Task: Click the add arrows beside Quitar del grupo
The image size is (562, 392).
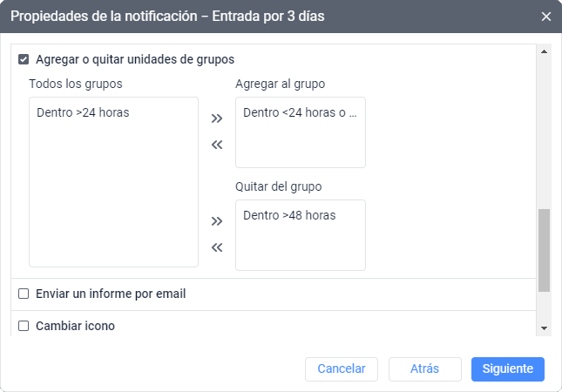Action: 217,221
